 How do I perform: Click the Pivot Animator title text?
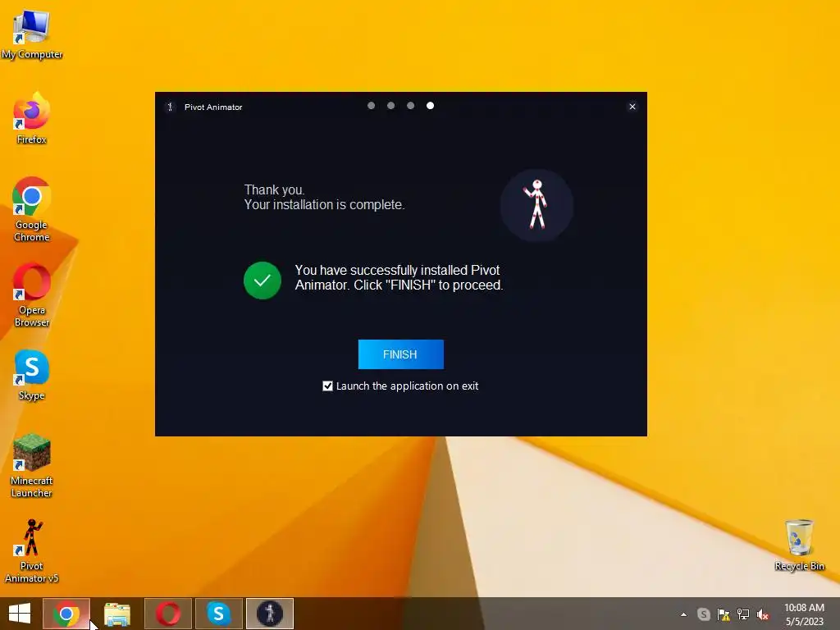coord(213,107)
